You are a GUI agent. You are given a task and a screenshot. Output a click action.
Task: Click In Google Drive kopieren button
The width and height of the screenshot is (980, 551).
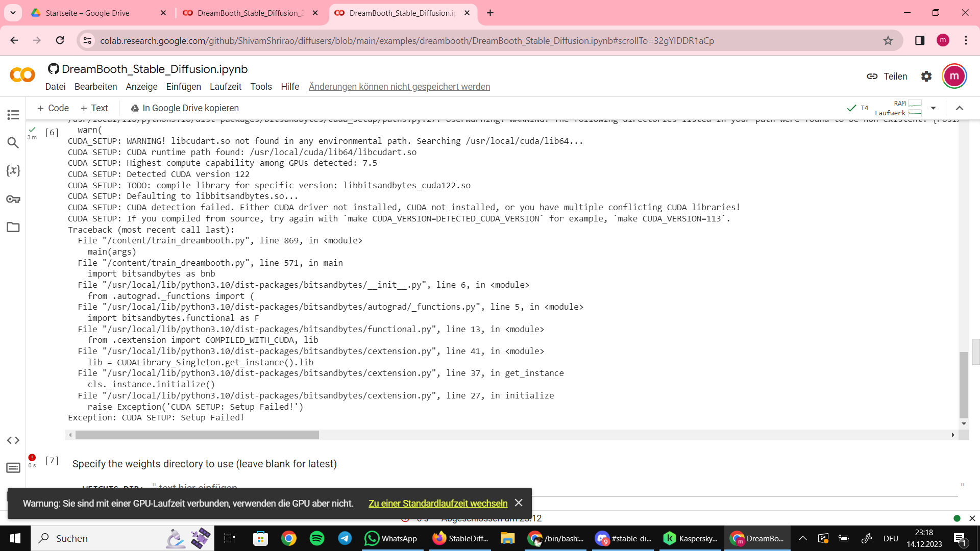[x=185, y=108]
